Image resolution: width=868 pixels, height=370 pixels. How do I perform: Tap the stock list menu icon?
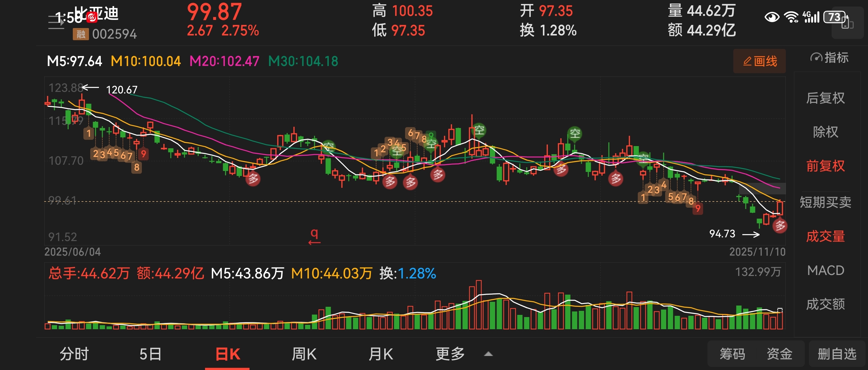point(56,22)
